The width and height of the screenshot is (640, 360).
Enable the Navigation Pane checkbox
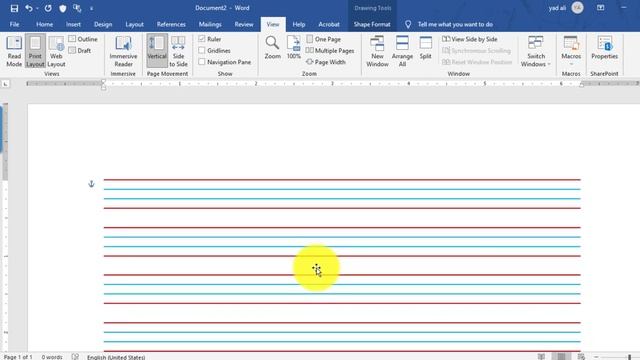(x=202, y=62)
